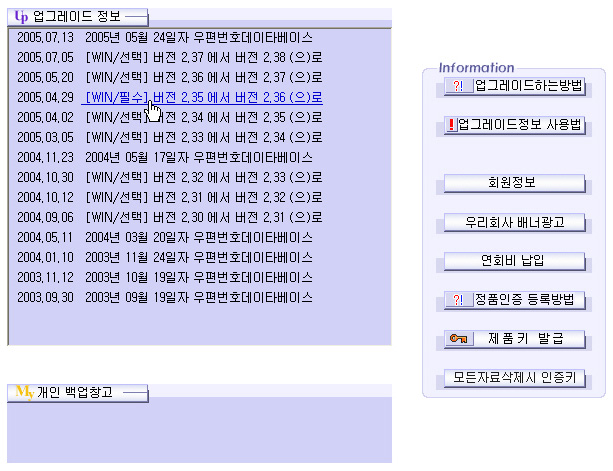Click the date 2005.04.29

tap(45, 97)
